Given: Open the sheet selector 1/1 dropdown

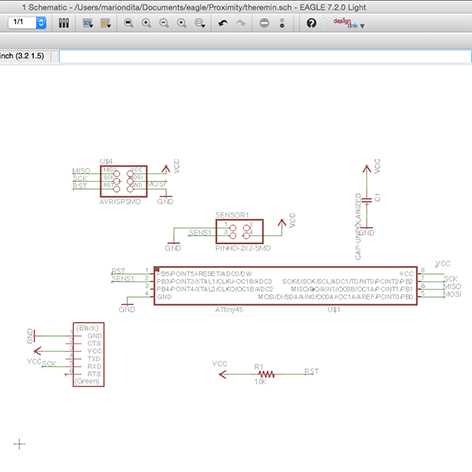Looking at the screenshot, I should click(41, 23).
